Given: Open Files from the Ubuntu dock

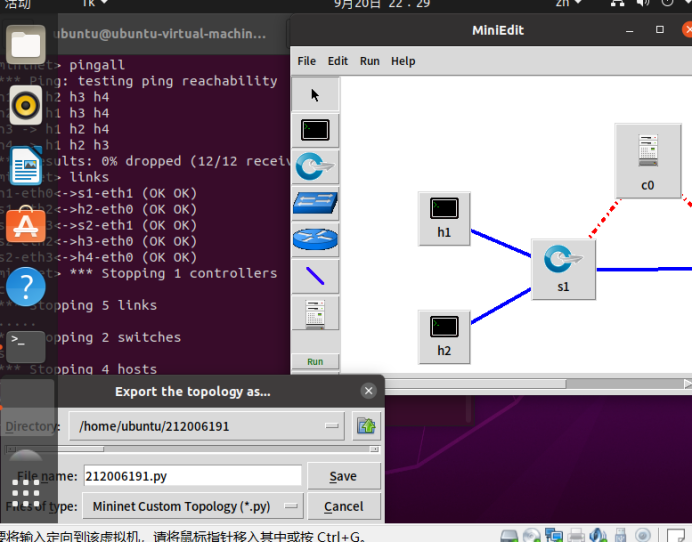Looking at the screenshot, I should (26, 44).
